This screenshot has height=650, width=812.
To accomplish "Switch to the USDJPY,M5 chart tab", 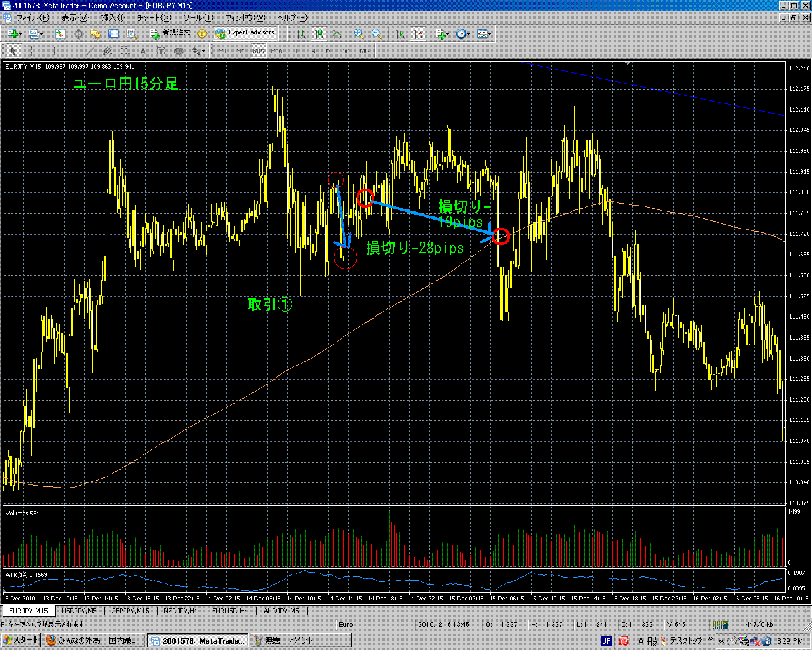I will pos(79,611).
